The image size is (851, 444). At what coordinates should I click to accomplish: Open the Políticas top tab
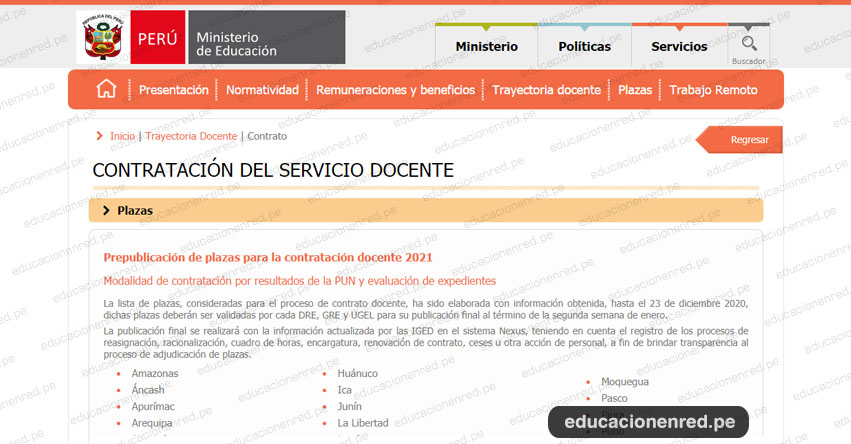coord(585,47)
